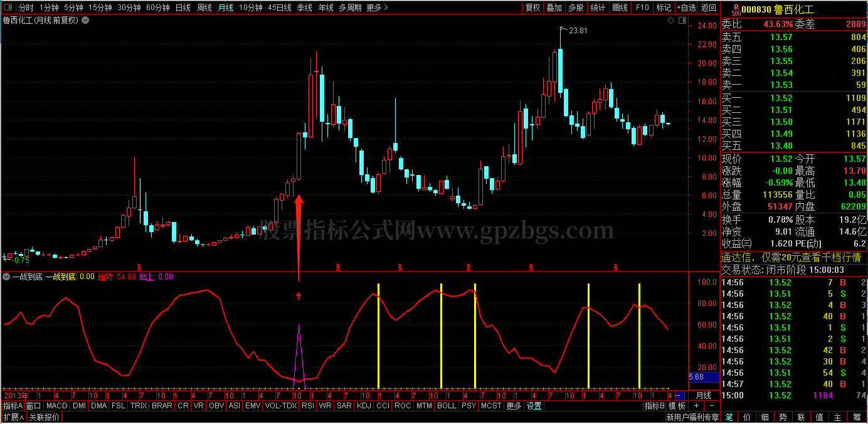Click the panel toggle icon before 分时
The height and width of the screenshot is (424, 868).
coord(8,8)
